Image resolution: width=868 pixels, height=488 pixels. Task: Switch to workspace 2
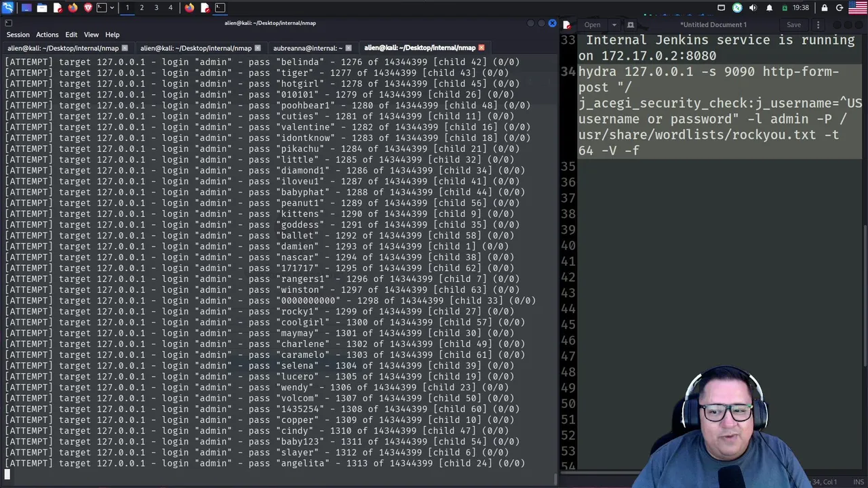142,7
